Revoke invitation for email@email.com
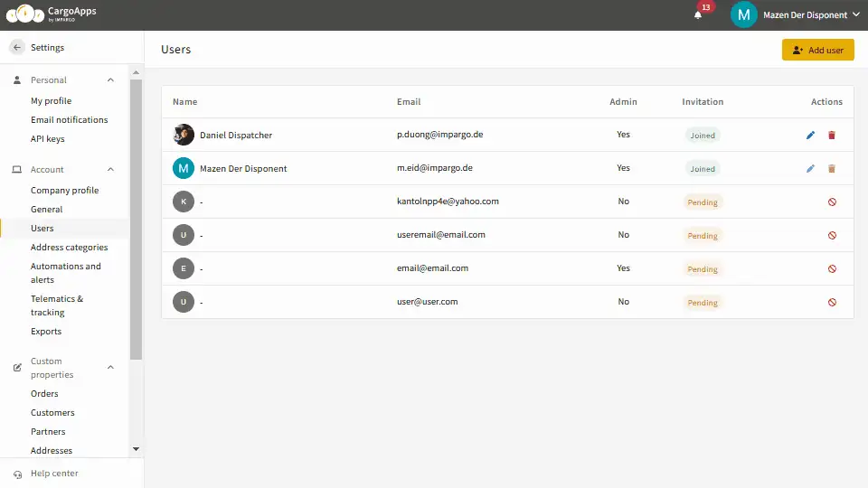 [x=832, y=269]
